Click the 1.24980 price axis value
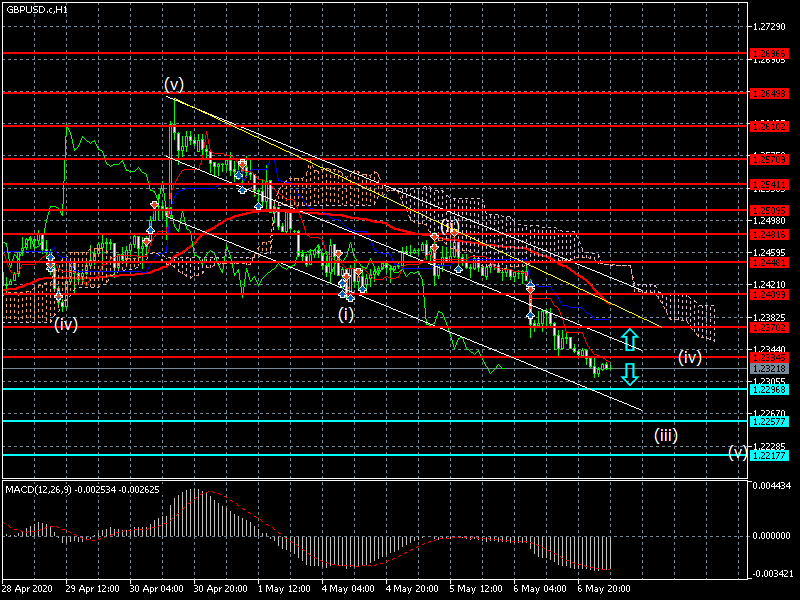Screen dimensions: 800x600 pos(769,220)
